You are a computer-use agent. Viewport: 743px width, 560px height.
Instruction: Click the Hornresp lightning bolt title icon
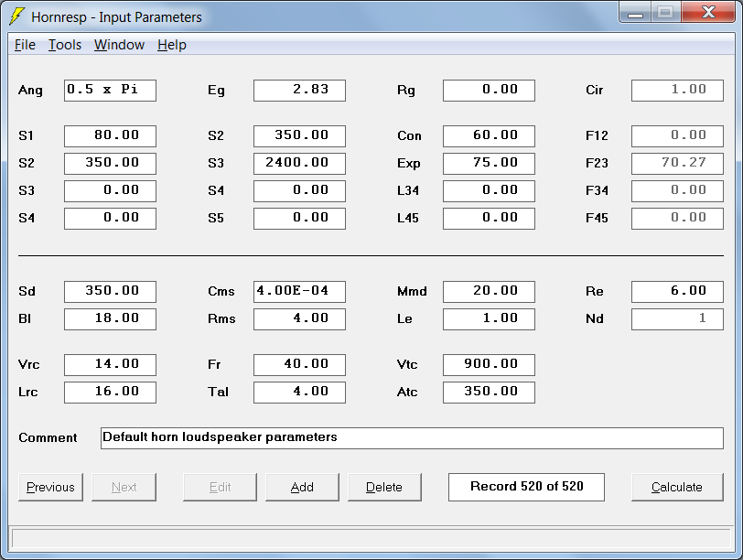coord(16,16)
